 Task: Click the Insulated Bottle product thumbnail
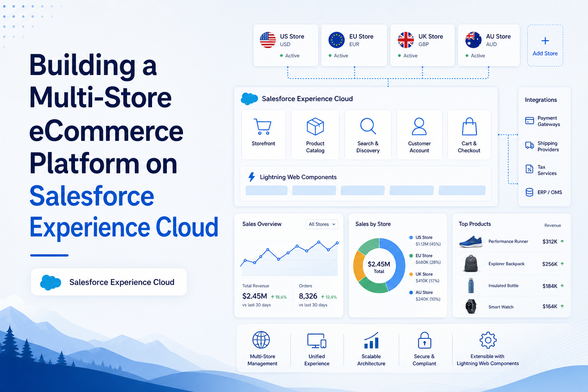pos(471,286)
